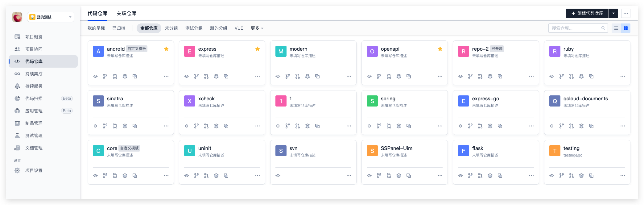644x205 pixels.
Task: Open more options on qcloud-documents card
Action: pos(623,126)
